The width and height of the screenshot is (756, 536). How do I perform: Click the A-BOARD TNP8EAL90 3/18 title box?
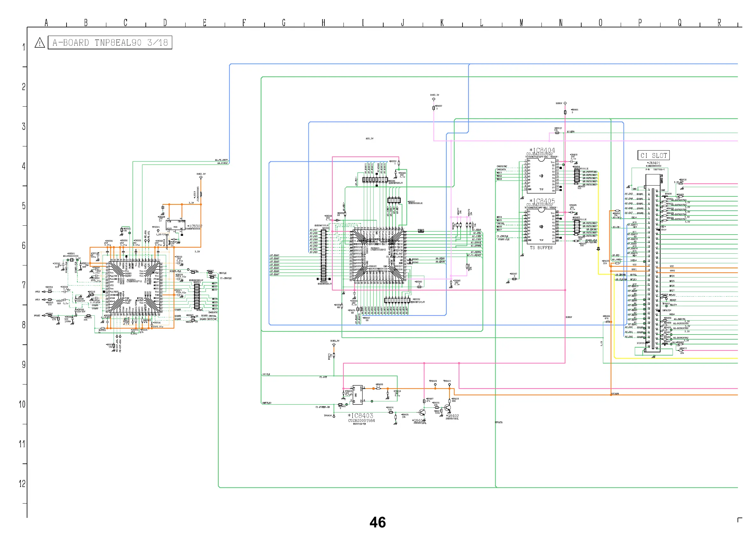point(110,43)
